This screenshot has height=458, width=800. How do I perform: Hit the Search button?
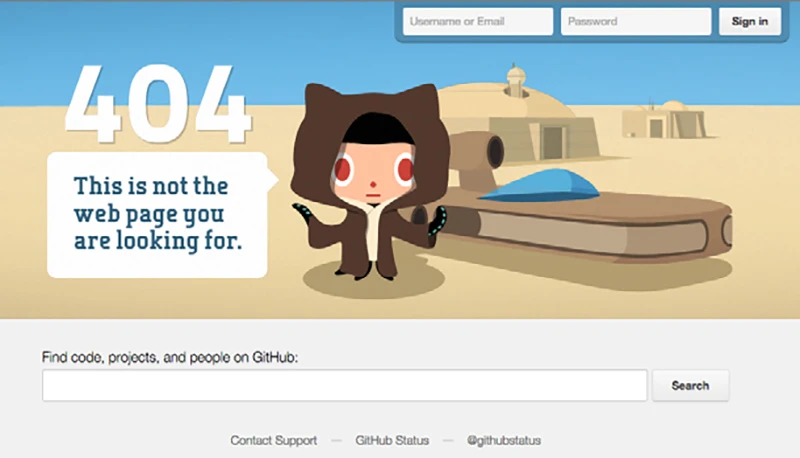pyautogui.click(x=690, y=385)
